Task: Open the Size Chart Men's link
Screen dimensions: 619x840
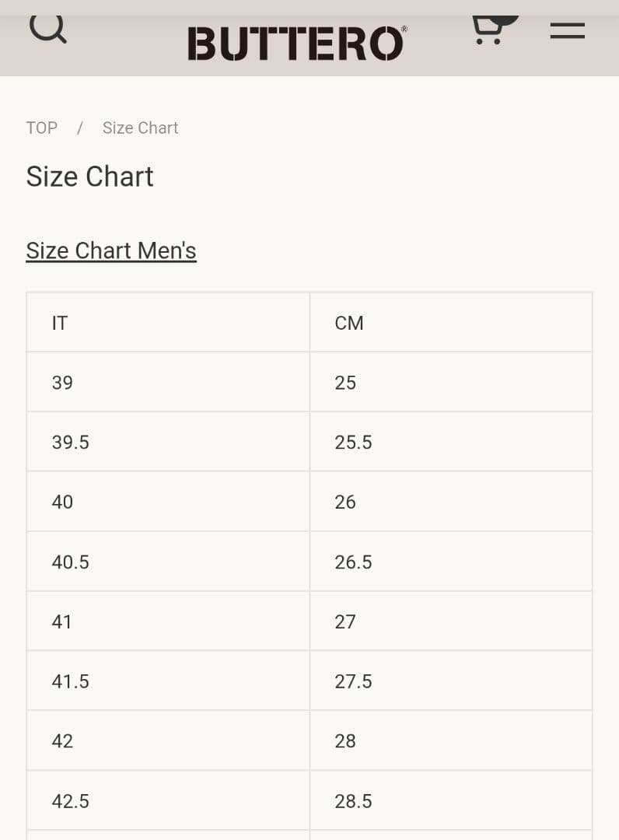Action: [111, 250]
